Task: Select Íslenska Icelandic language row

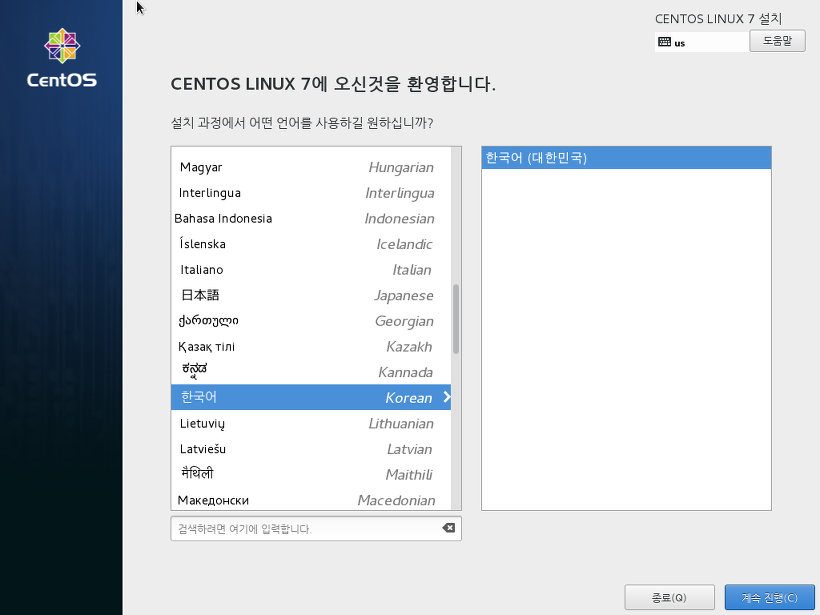Action: pos(311,244)
